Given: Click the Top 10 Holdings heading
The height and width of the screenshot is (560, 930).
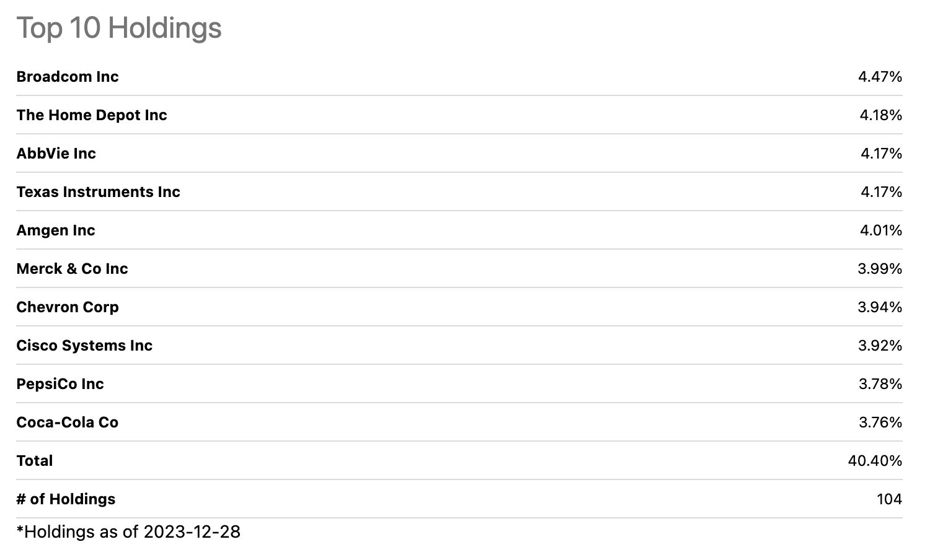Looking at the screenshot, I should (119, 28).
